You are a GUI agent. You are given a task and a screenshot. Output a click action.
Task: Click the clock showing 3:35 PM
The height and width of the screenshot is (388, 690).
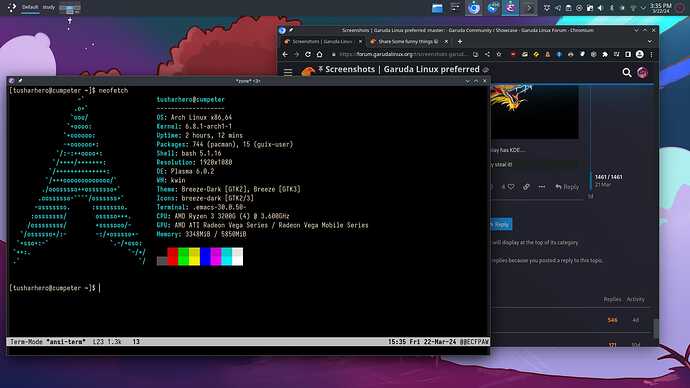(x=661, y=8)
